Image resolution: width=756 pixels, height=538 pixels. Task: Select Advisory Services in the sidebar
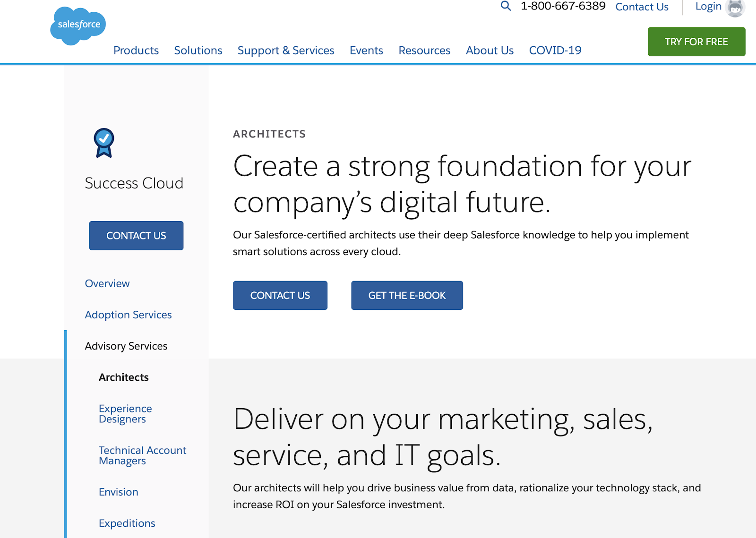pyautogui.click(x=126, y=346)
